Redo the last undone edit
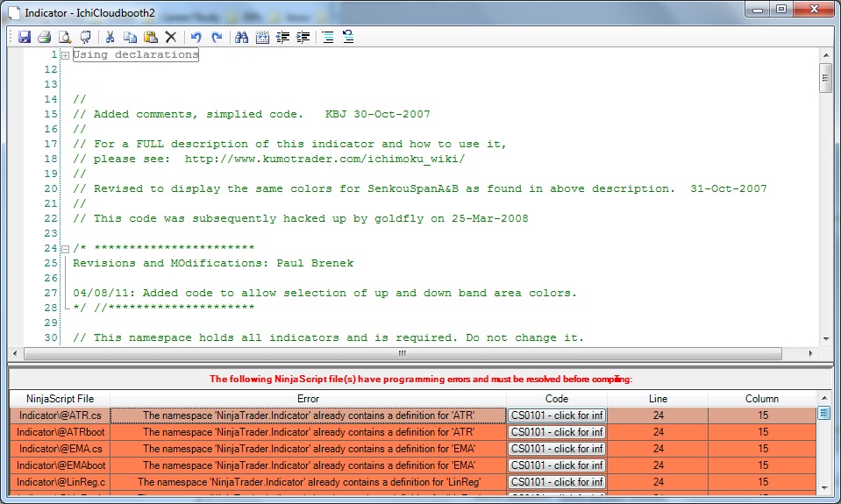The image size is (841, 504). coord(217,37)
